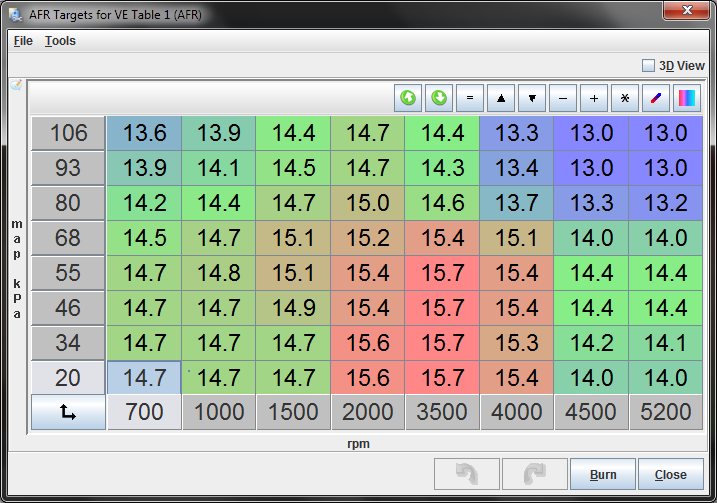717x503 pixels.
Task: Click the color gradient shading button
Action: click(687, 98)
